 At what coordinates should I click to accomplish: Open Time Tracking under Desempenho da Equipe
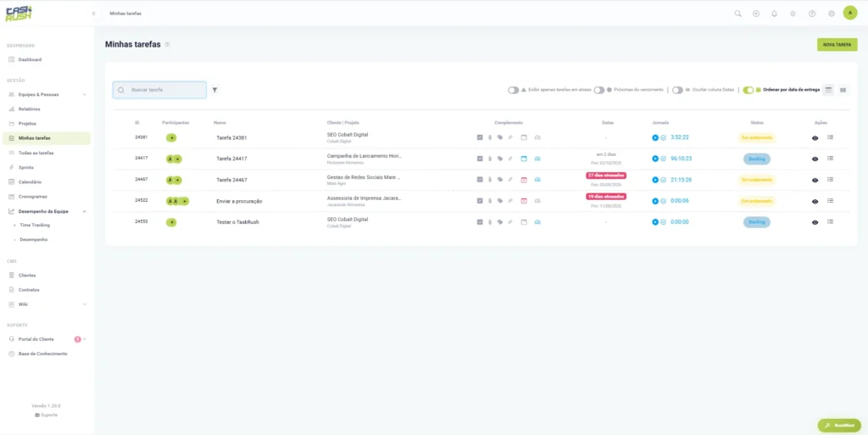pos(34,226)
